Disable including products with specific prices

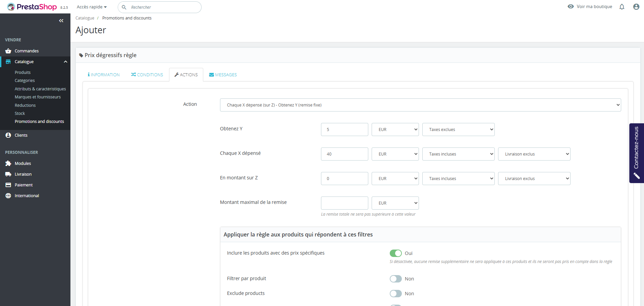[395, 253]
